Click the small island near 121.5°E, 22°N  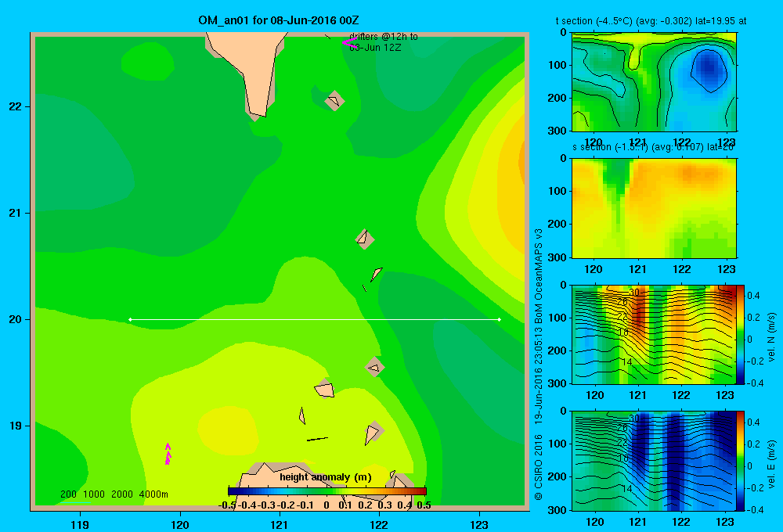(x=334, y=100)
